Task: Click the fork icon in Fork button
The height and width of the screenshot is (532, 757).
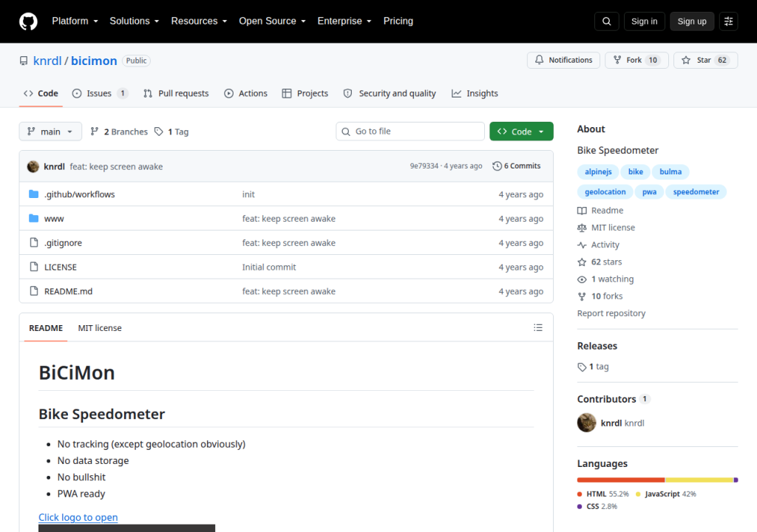Action: (617, 60)
